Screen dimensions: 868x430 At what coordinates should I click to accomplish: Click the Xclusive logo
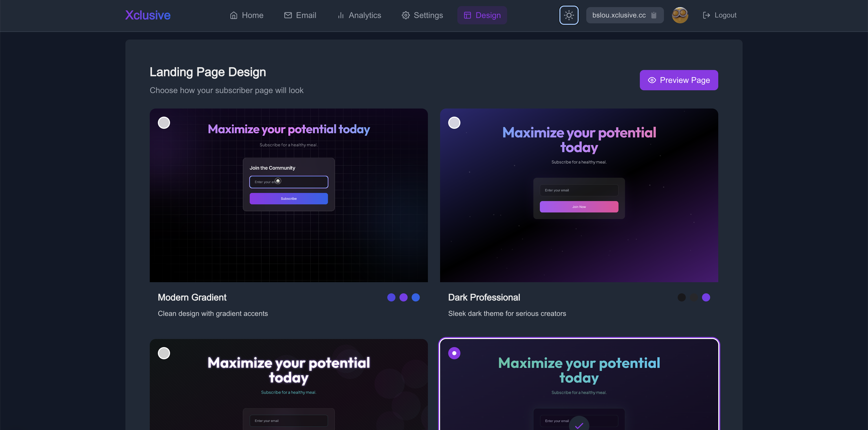point(148,15)
